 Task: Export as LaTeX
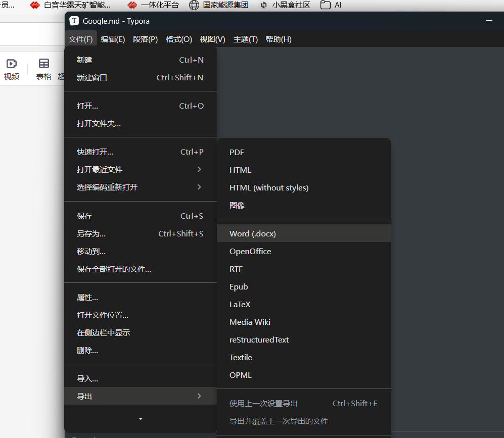pyautogui.click(x=304, y=304)
